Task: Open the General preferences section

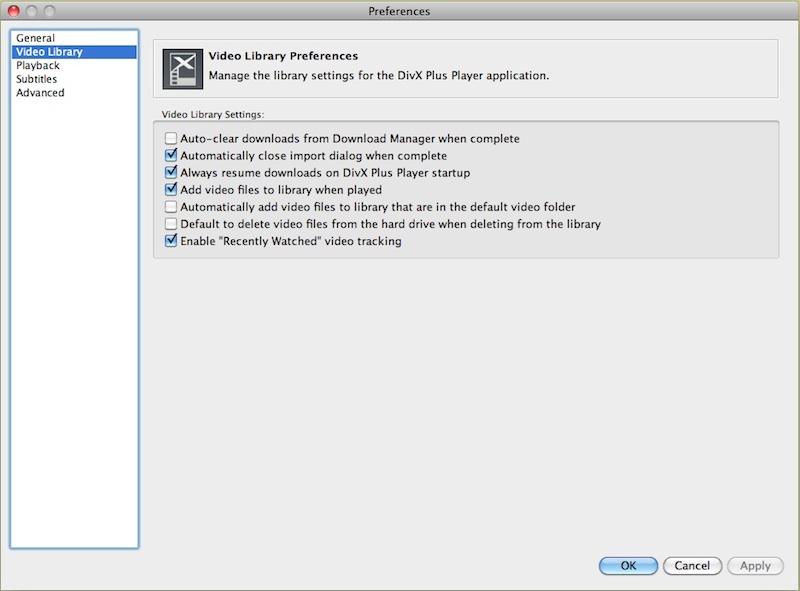Action: [35, 38]
